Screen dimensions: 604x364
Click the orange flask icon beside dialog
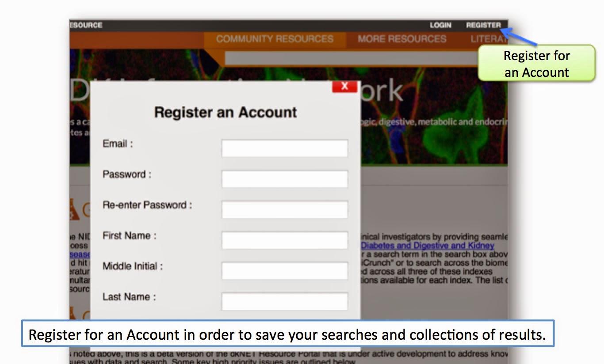click(75, 209)
